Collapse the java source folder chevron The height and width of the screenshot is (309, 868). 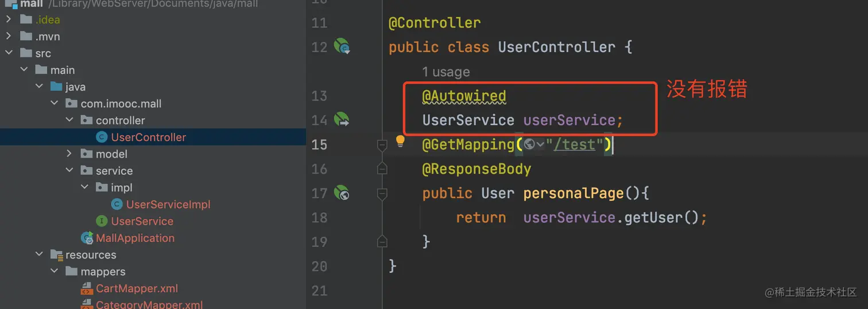(38, 87)
